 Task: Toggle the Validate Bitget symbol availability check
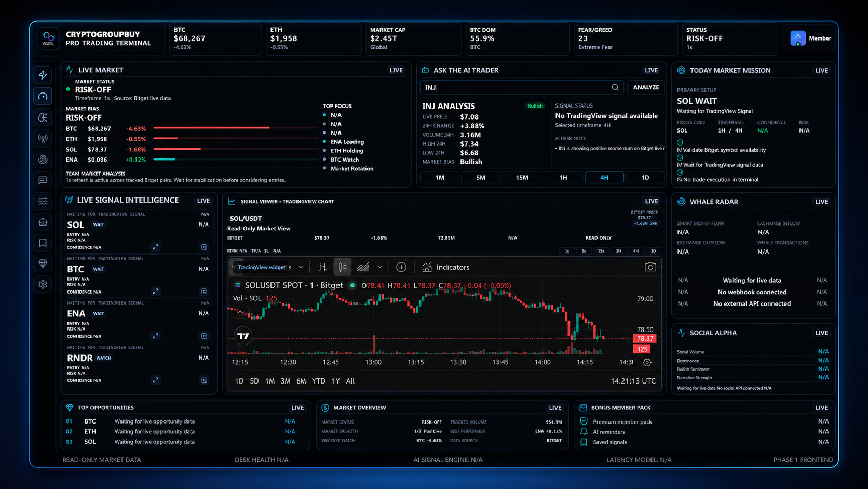pyautogui.click(x=680, y=142)
